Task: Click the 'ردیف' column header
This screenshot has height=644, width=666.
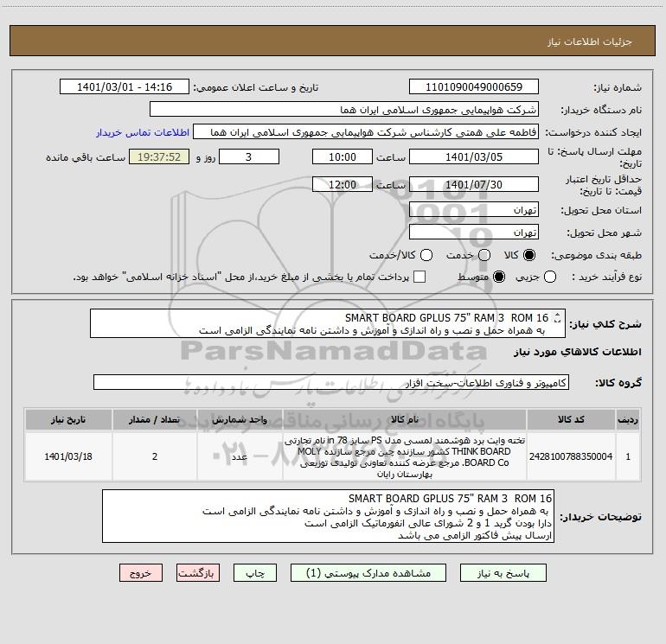Action: [x=628, y=419]
